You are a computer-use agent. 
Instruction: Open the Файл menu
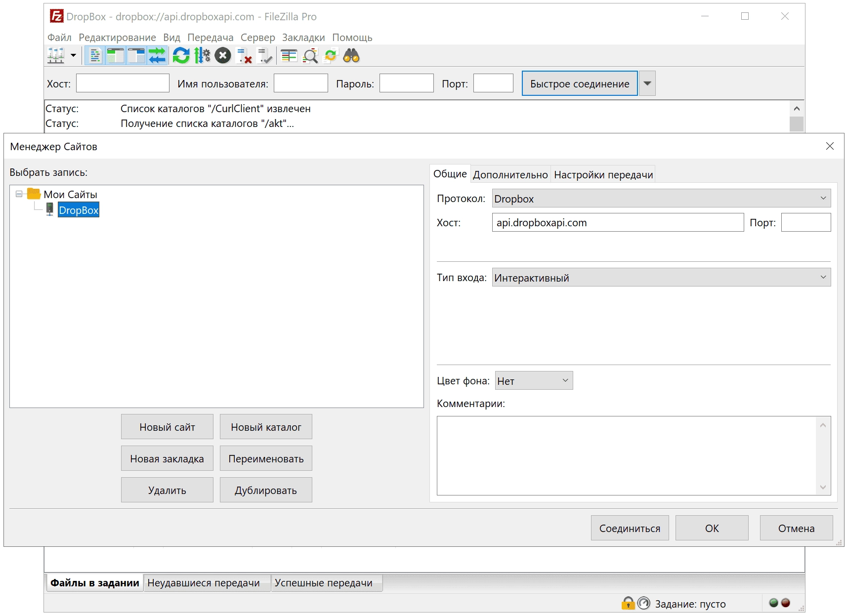click(x=59, y=38)
